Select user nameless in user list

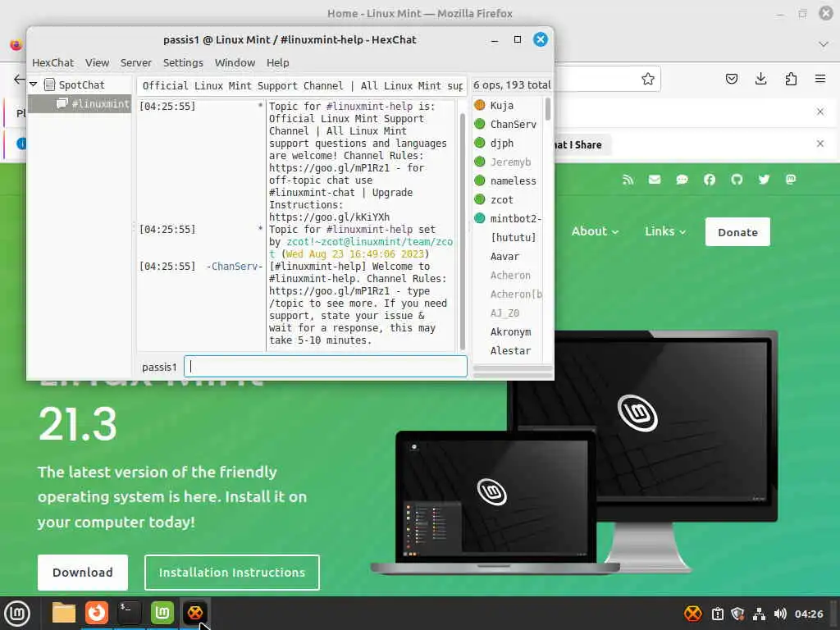(513, 180)
